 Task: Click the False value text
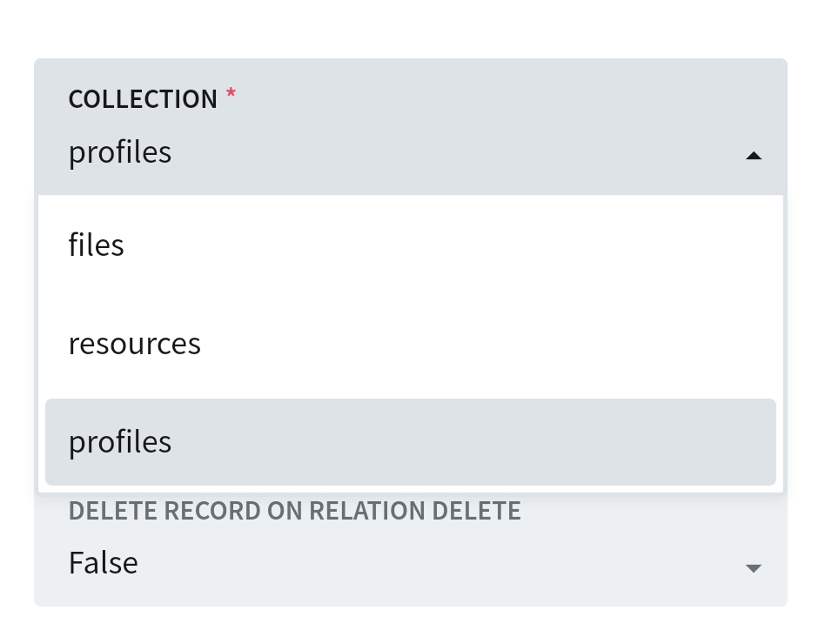(102, 561)
